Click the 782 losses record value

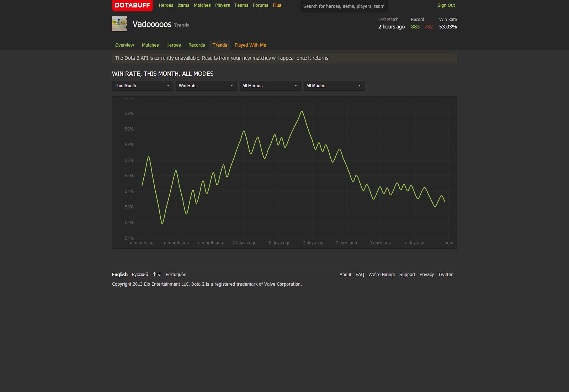point(429,27)
